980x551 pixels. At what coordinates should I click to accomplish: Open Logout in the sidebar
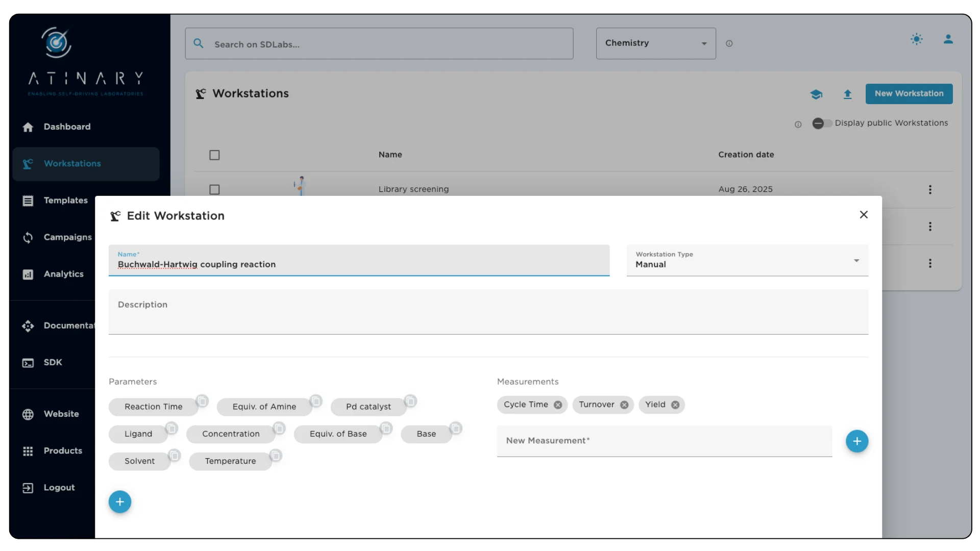pos(59,488)
